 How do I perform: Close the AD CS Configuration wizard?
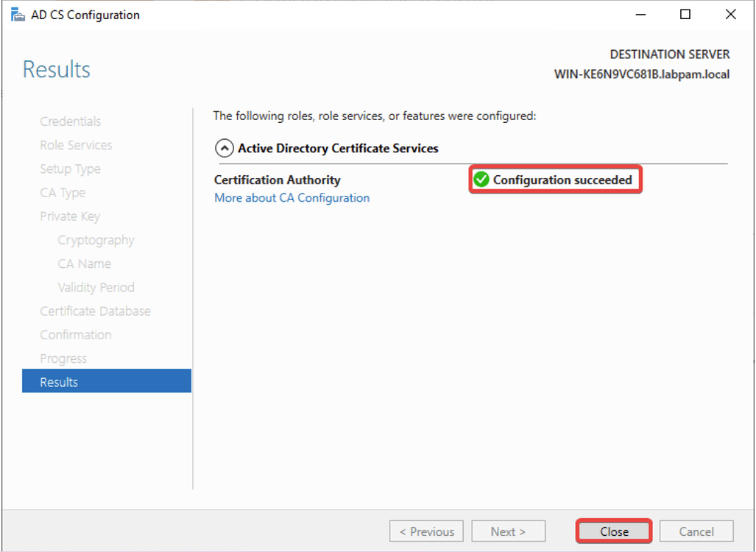pos(613,531)
